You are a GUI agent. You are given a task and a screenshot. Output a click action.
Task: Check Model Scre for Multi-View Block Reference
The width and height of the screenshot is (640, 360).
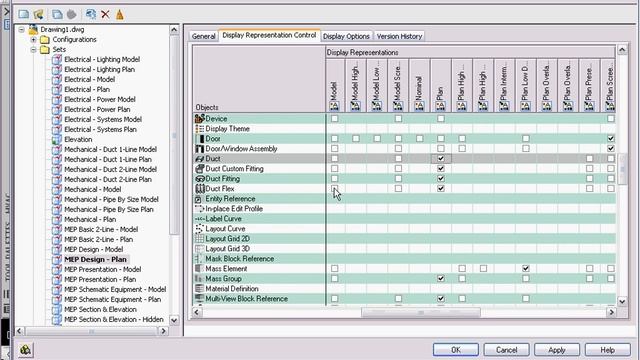(x=398, y=298)
